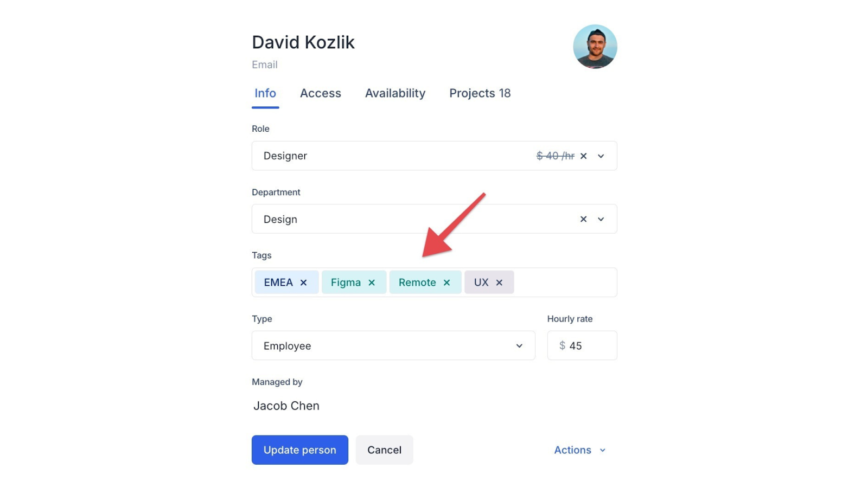Viewport: 868px width, 488px height.
Task: Remove the UX tag
Action: click(x=499, y=282)
